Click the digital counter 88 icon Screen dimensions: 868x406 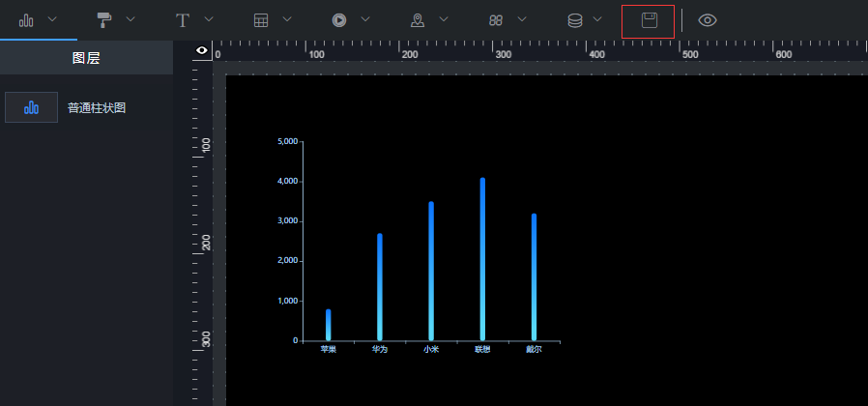(496, 20)
